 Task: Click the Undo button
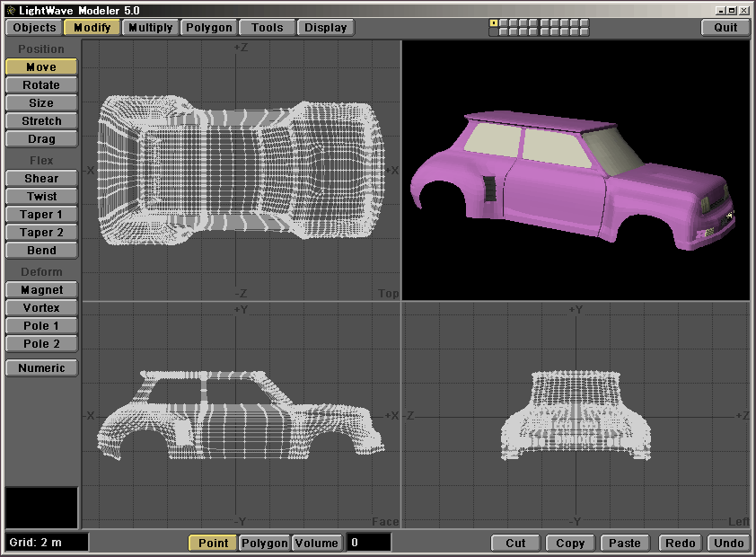tap(728, 543)
